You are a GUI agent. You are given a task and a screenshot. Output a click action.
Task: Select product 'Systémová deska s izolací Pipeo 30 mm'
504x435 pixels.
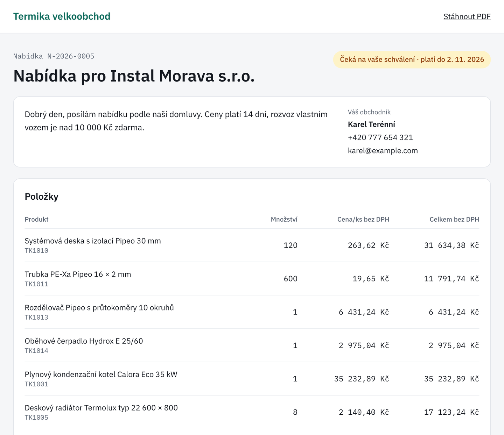click(x=93, y=241)
